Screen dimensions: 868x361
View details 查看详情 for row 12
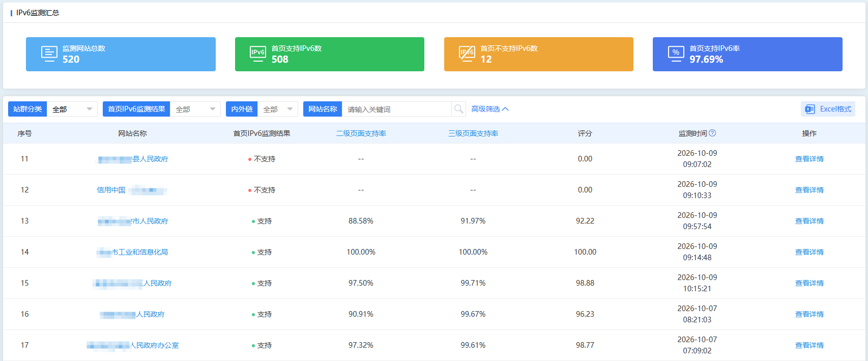tap(809, 190)
